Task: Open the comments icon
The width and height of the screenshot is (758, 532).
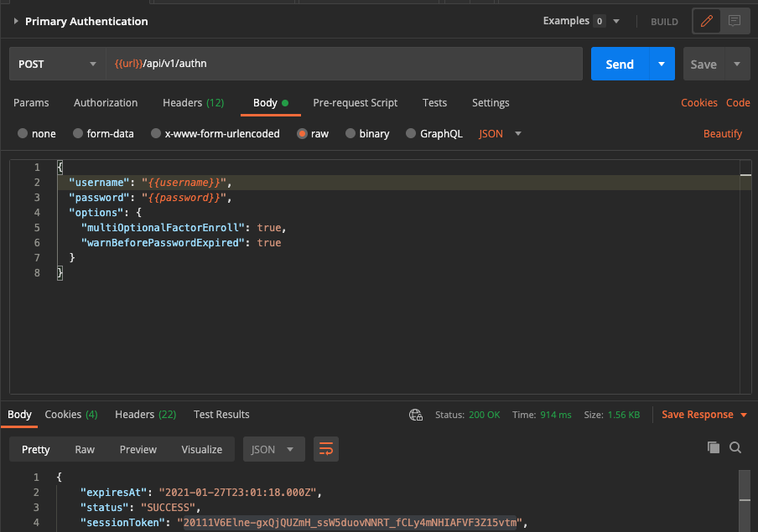Action: [x=734, y=21]
